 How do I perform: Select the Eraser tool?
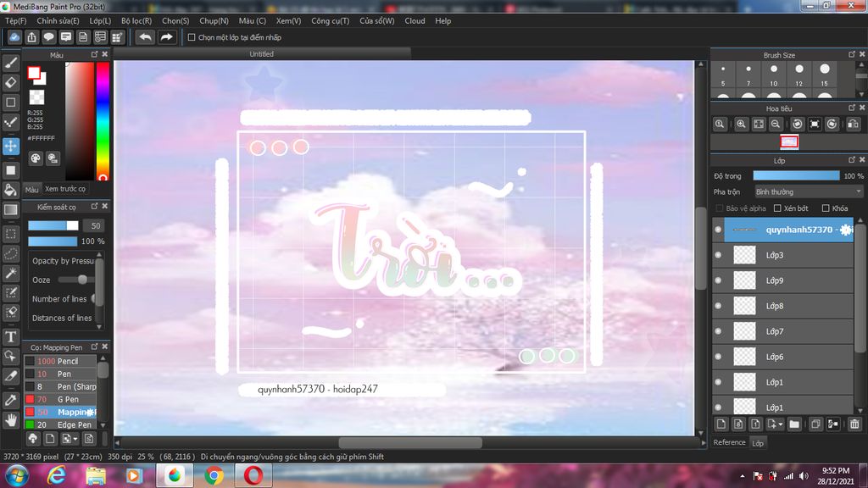[10, 82]
